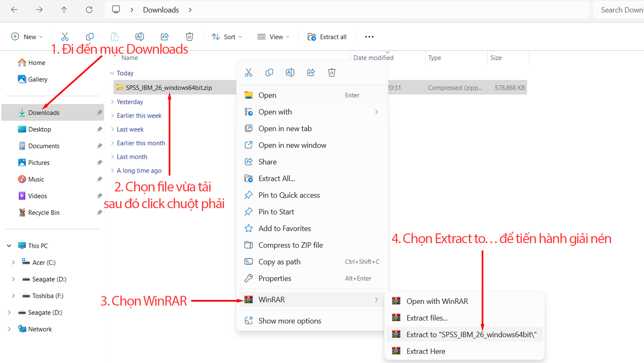Choose Extract files... in WinRAR submenu
This screenshot has width=644, height=363.
pyautogui.click(x=465, y=318)
